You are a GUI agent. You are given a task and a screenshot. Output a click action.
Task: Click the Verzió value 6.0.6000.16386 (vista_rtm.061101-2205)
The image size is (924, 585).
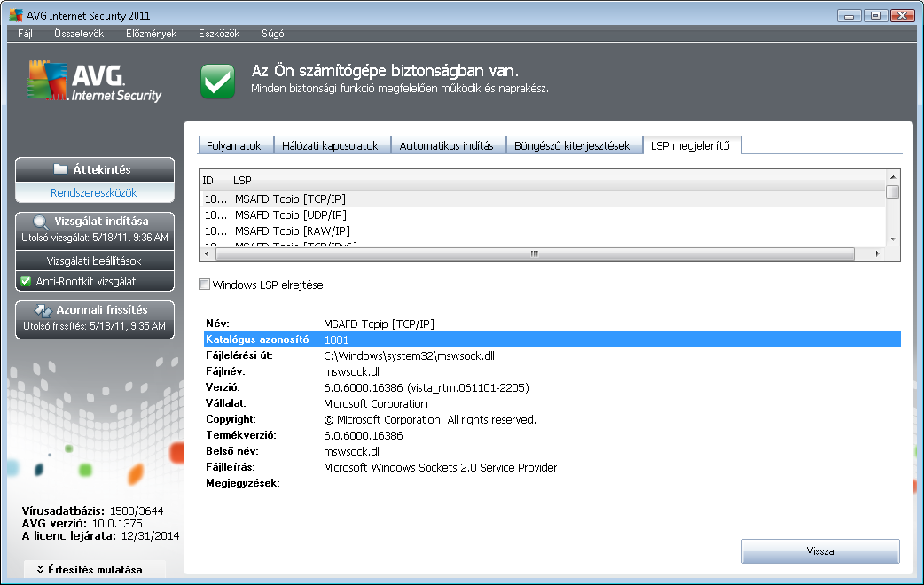[x=426, y=387]
